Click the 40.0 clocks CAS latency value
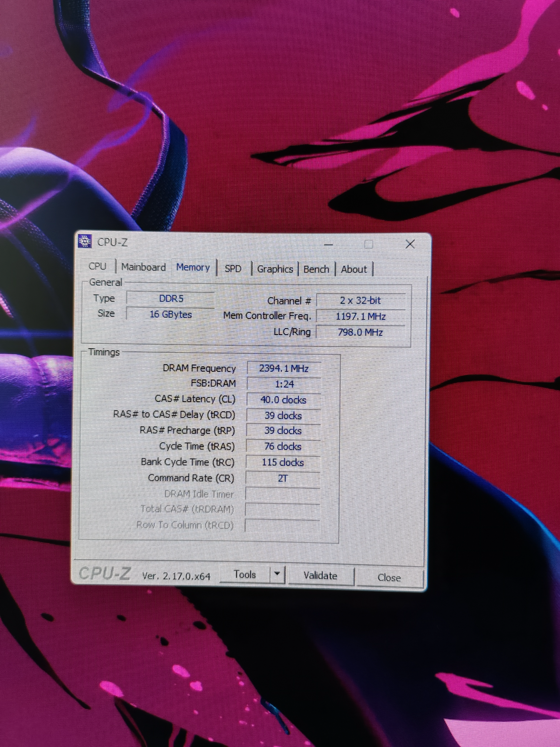This screenshot has width=560, height=747. coord(284,400)
